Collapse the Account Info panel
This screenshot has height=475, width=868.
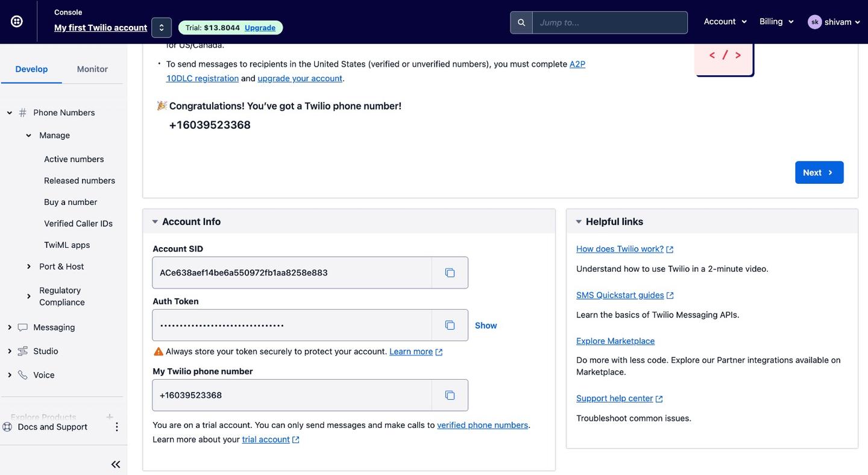click(x=155, y=222)
